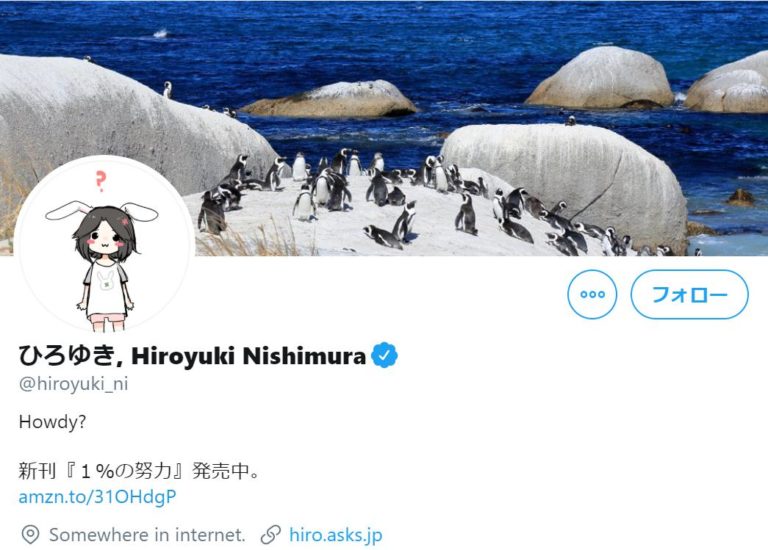This screenshot has width=768, height=550.
Task: Click the bio line 新刊『1%の努力』発売中
Action: click(139, 471)
